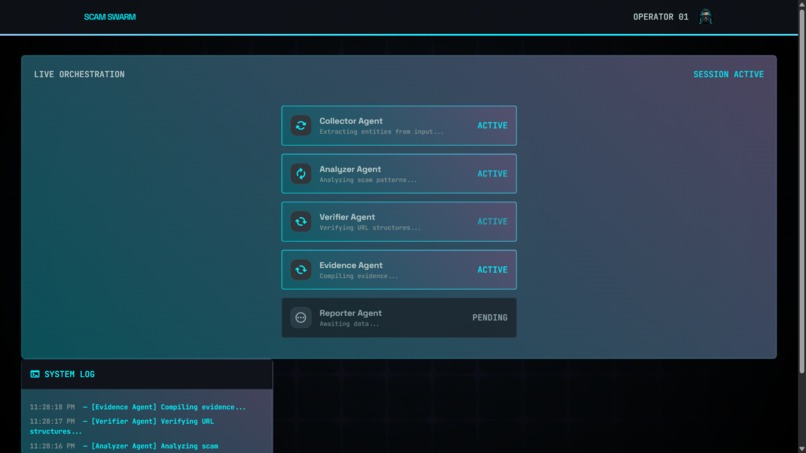Viewport: 806px width, 453px height.
Task: Click the scrollbar down arrow
Action: [x=801, y=449]
